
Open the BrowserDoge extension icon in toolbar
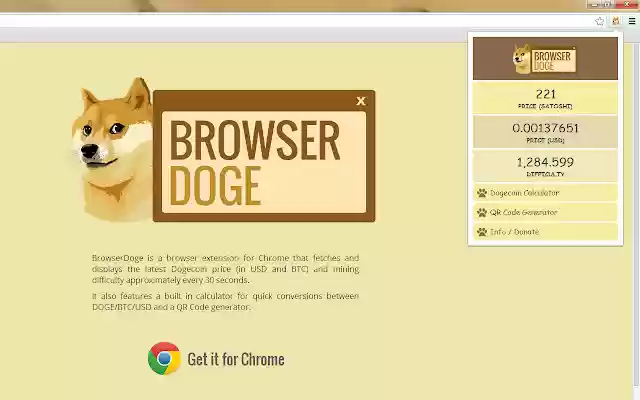coord(616,21)
